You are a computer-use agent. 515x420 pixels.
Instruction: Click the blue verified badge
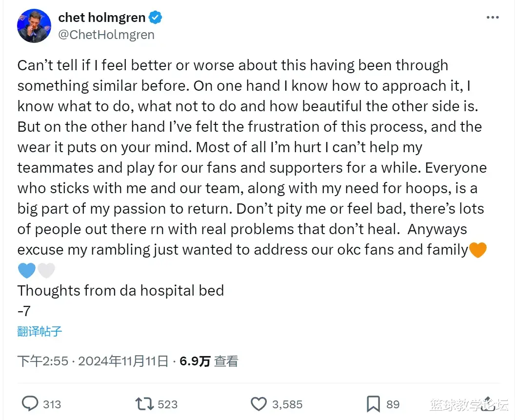click(x=156, y=18)
